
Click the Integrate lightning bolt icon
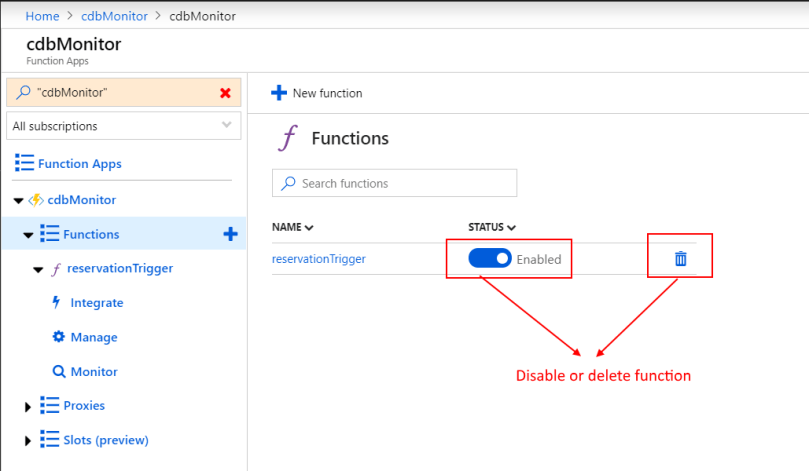(57, 303)
